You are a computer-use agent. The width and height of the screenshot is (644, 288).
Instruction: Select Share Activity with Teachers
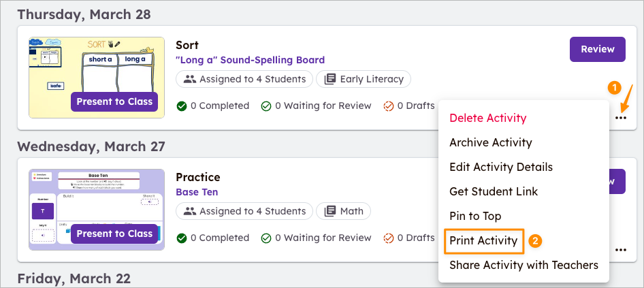tap(524, 265)
